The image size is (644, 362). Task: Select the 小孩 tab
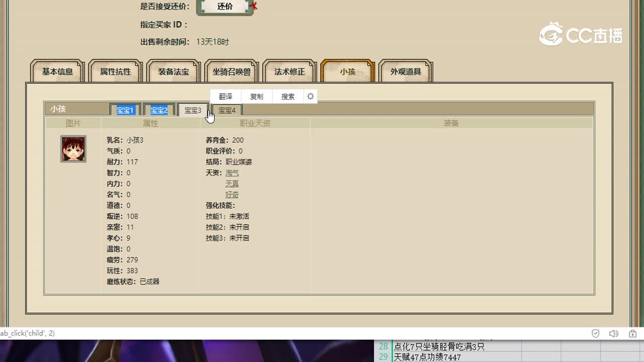pyautogui.click(x=348, y=71)
